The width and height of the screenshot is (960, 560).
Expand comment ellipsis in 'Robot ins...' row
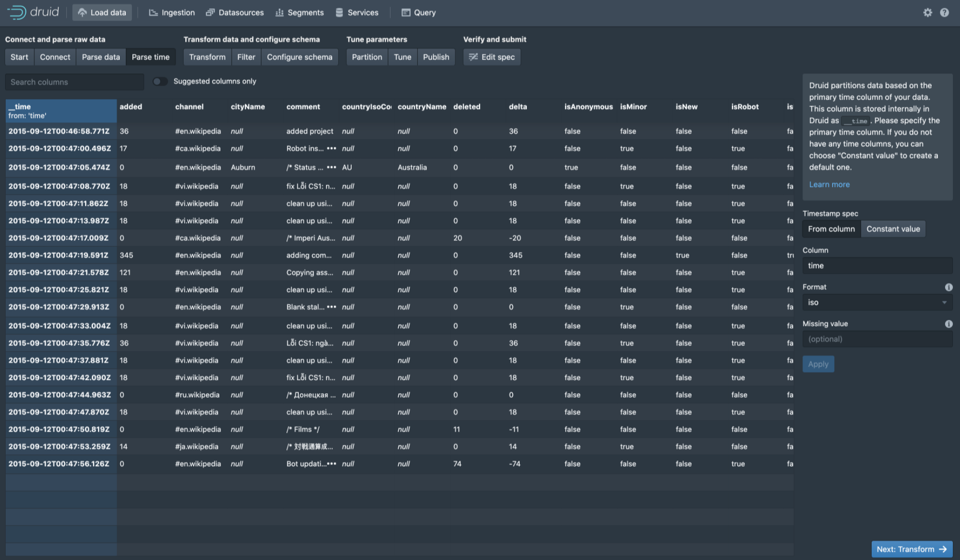pos(332,148)
